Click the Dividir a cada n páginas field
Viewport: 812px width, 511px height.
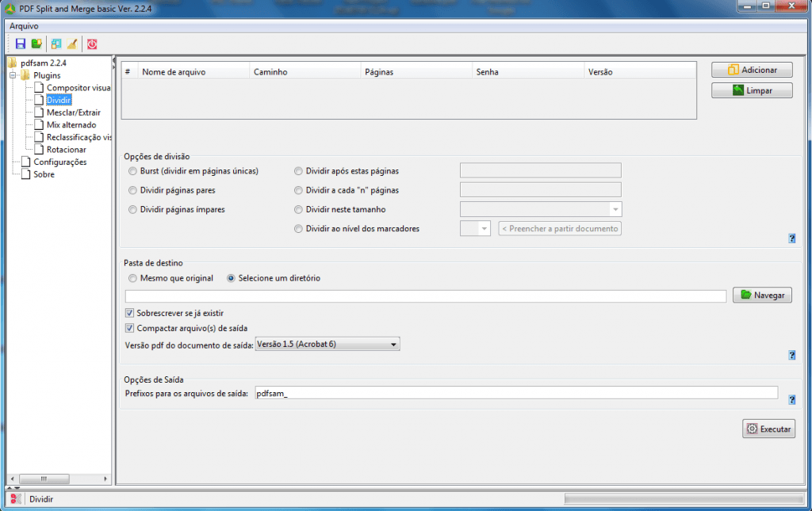(x=541, y=190)
